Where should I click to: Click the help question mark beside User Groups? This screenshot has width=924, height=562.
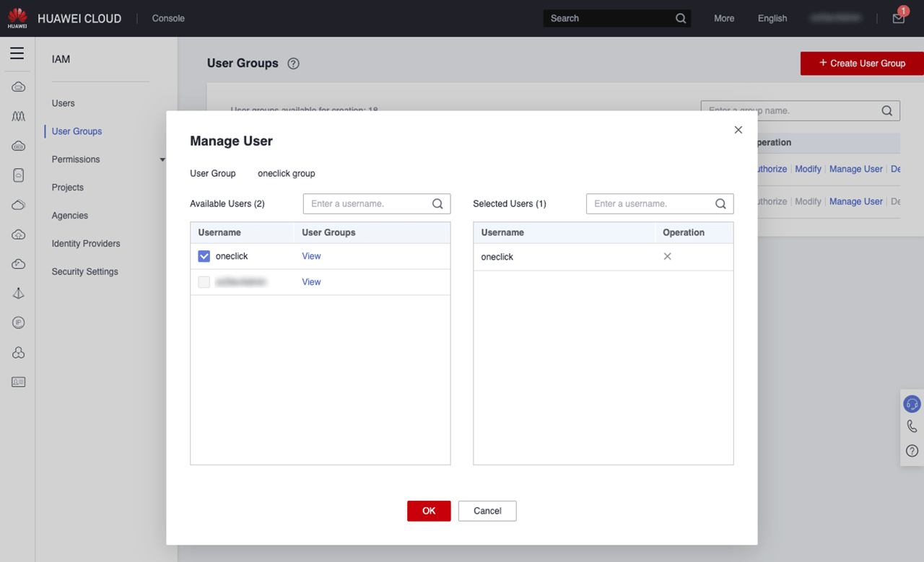coord(293,63)
